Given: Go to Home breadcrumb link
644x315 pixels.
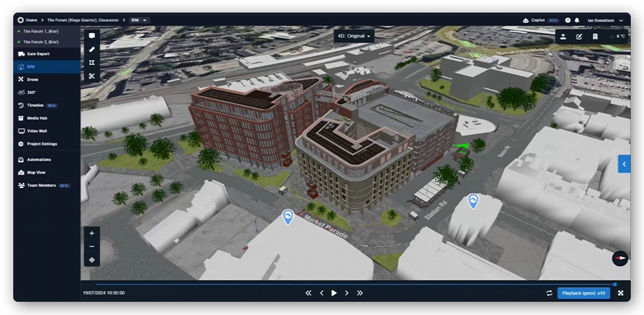Looking at the screenshot, I should pyautogui.click(x=32, y=20).
